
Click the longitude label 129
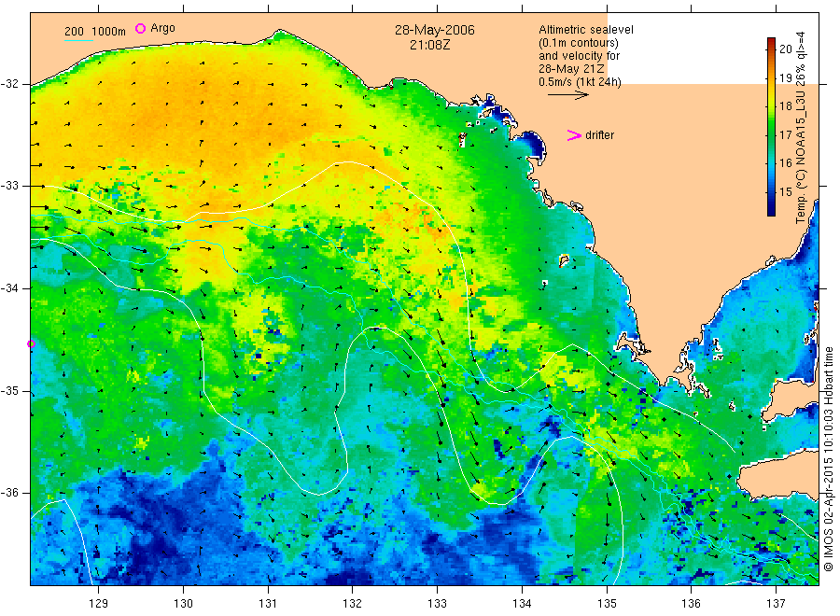click(x=99, y=604)
